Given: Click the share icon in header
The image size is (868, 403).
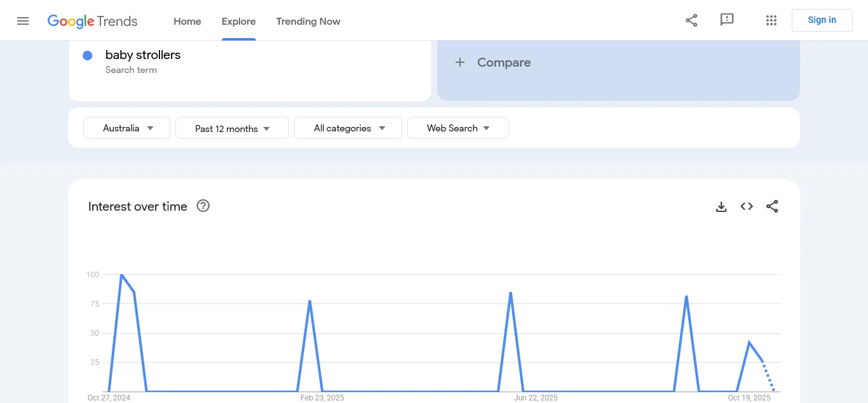Looking at the screenshot, I should (x=691, y=20).
